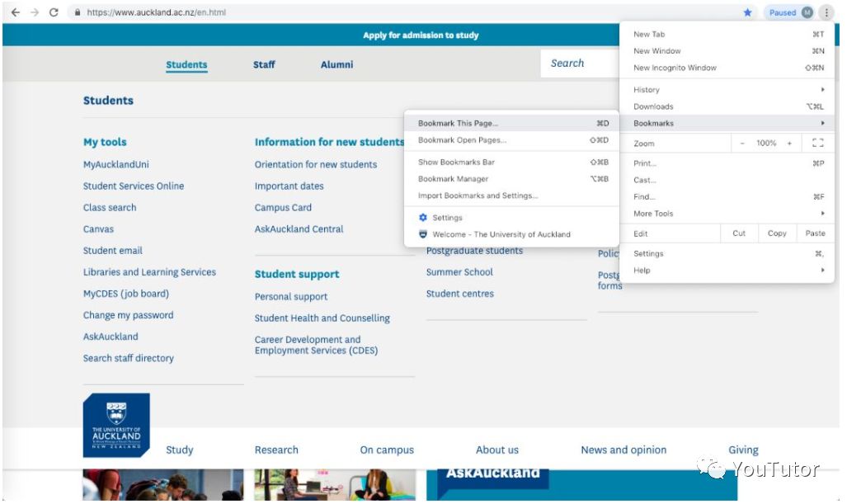This screenshot has height=504, width=847.
Task: Reload the page with refresh icon
Action: click(54, 12)
